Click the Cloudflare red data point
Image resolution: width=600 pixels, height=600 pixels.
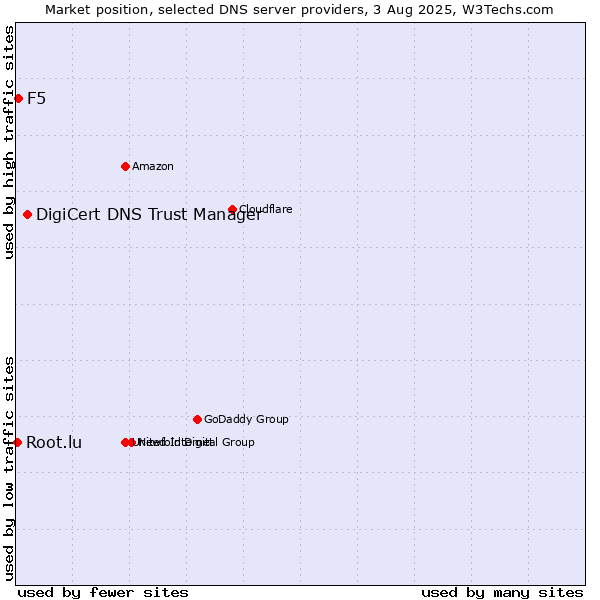[232, 209]
